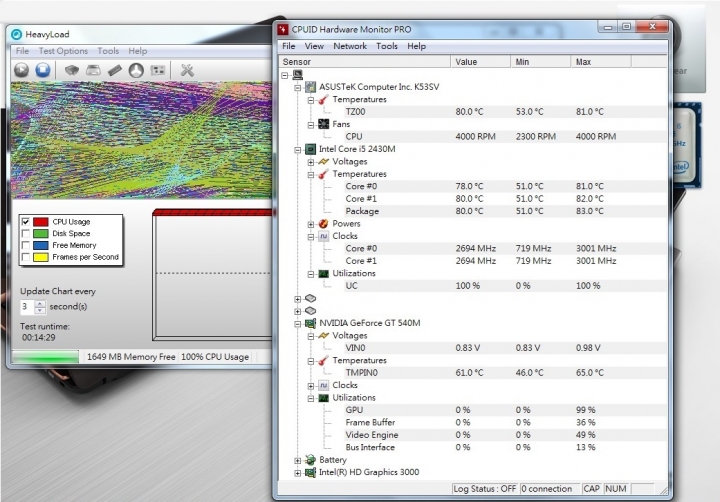Open File menu in Hardware Monitor
This screenshot has height=502, width=720.
pyautogui.click(x=288, y=46)
